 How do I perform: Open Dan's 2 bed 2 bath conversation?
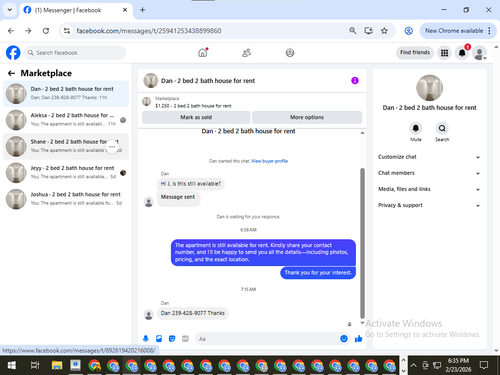click(x=66, y=93)
